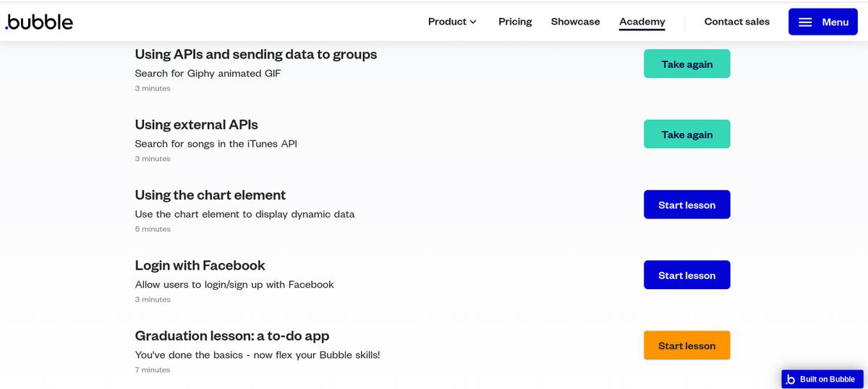
Task: Click the Using the chart element heading
Action: click(210, 194)
